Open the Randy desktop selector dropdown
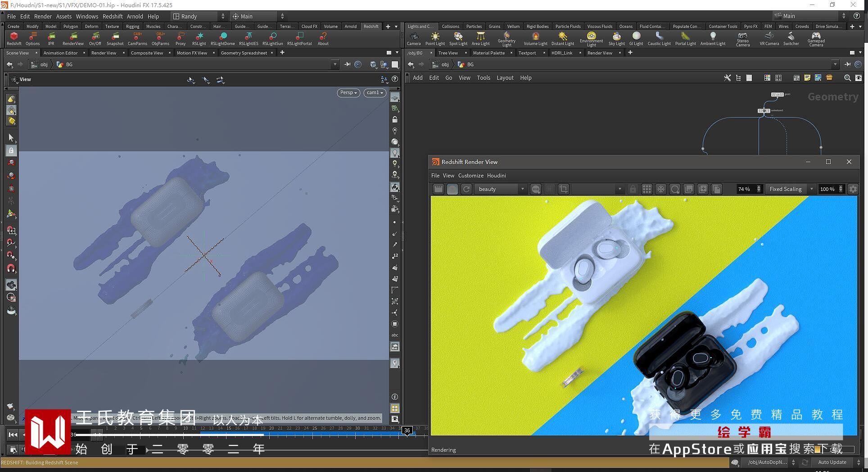The height and width of the screenshot is (472, 868). 199,16
